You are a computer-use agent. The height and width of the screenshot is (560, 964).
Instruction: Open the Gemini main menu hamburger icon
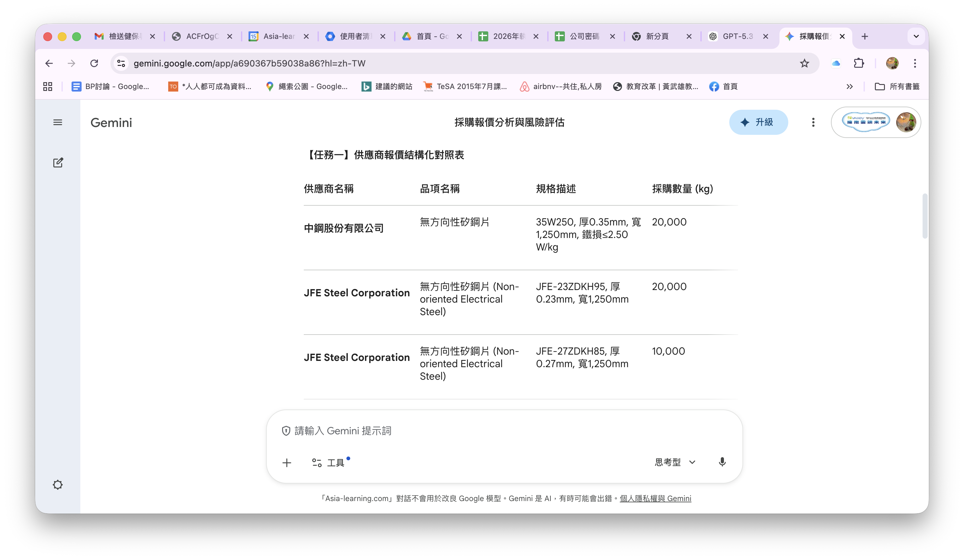tap(58, 122)
